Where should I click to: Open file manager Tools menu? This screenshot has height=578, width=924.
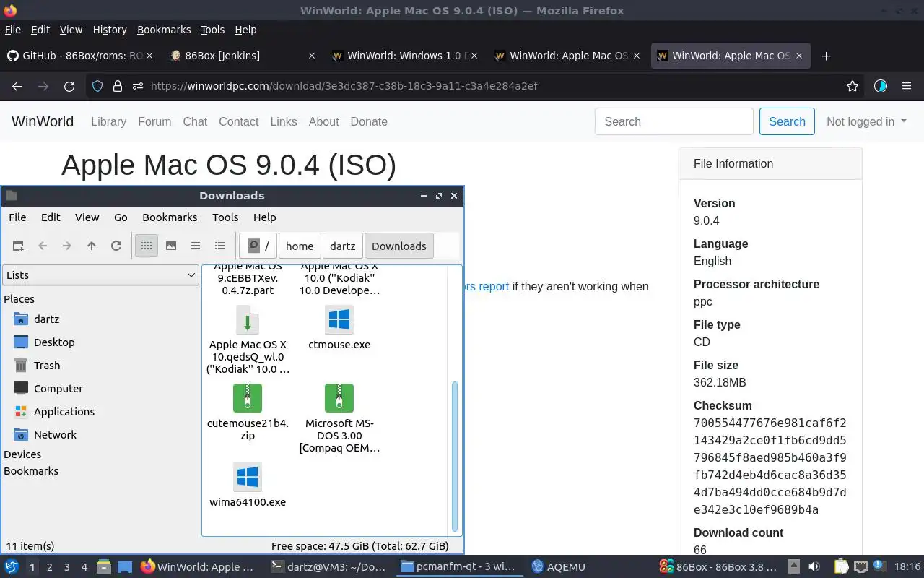(225, 217)
